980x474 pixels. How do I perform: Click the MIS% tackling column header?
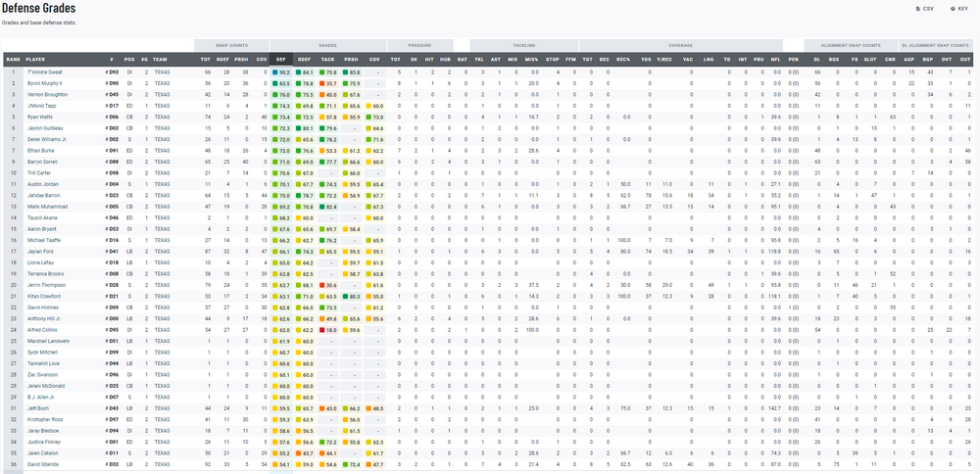point(531,60)
